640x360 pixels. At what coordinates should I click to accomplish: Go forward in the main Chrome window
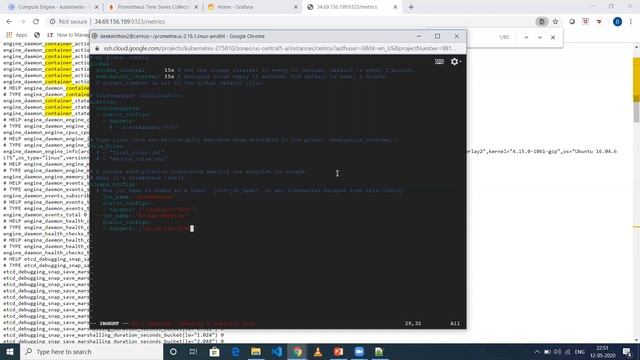[22, 22]
